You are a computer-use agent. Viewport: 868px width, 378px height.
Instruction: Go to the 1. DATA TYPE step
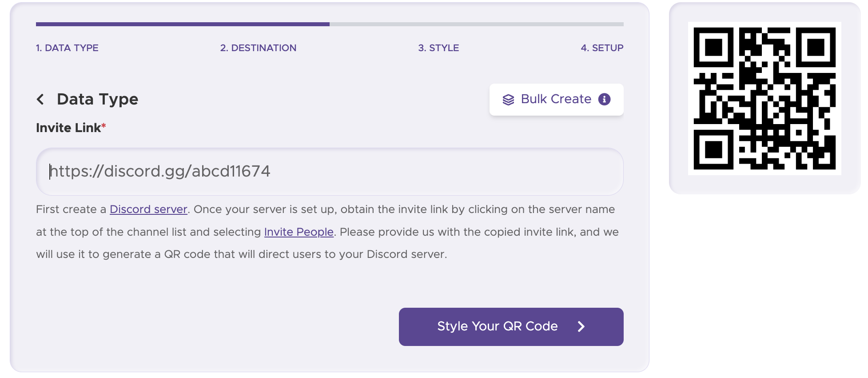coord(67,48)
